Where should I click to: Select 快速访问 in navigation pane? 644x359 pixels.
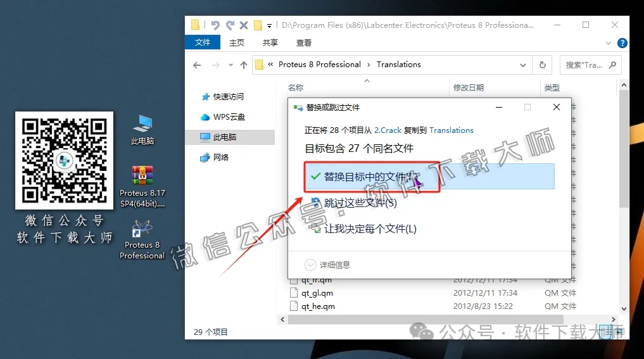pos(229,96)
